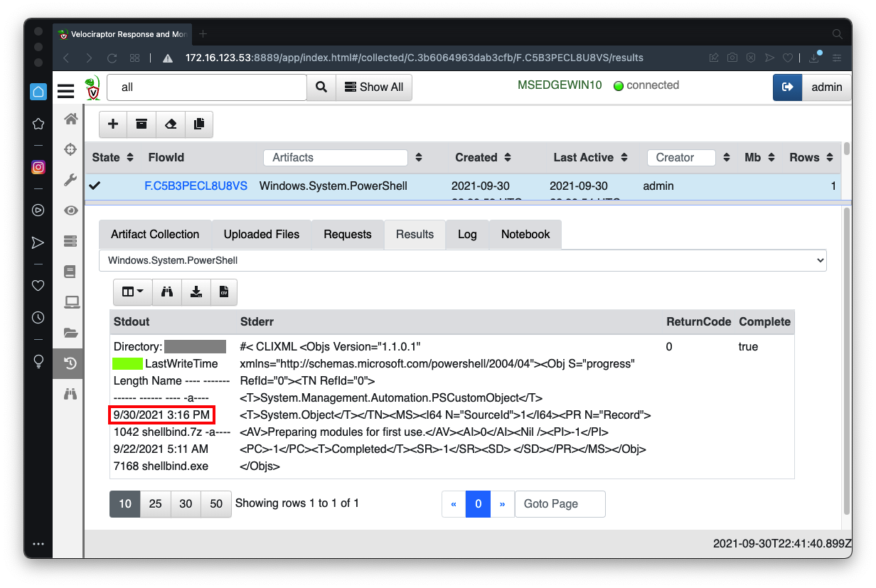Click MSEDGEWIN10 client name link
Image resolution: width=876 pixels, height=588 pixels.
click(x=560, y=85)
